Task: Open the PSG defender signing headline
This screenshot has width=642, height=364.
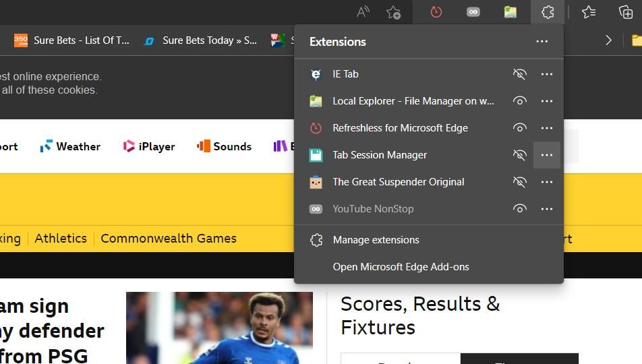Action: point(52,331)
